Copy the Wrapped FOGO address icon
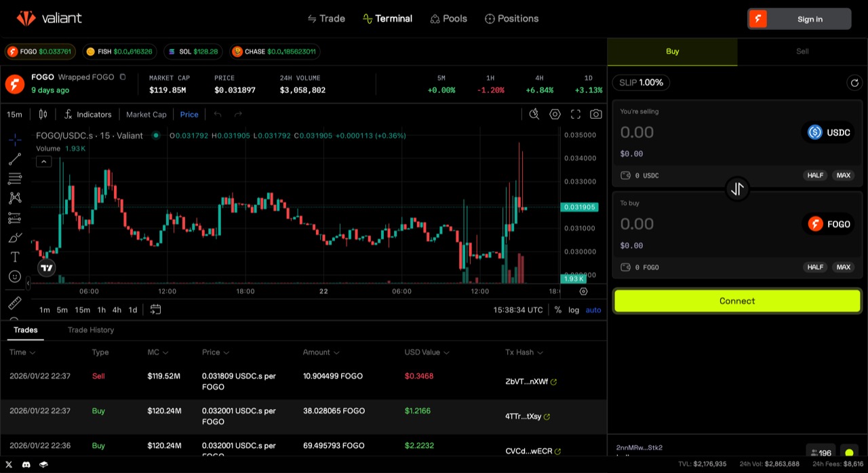Image resolution: width=868 pixels, height=473 pixels. point(123,77)
